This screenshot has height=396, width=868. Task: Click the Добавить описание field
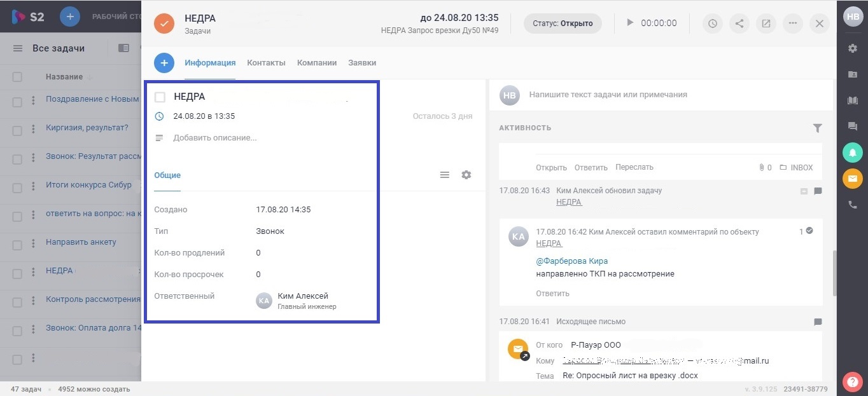pos(215,138)
